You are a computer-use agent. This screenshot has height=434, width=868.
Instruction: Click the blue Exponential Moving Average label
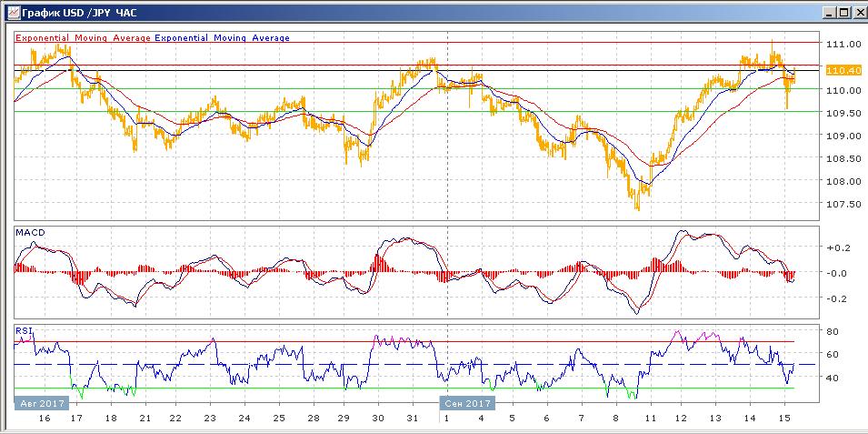click(x=223, y=38)
